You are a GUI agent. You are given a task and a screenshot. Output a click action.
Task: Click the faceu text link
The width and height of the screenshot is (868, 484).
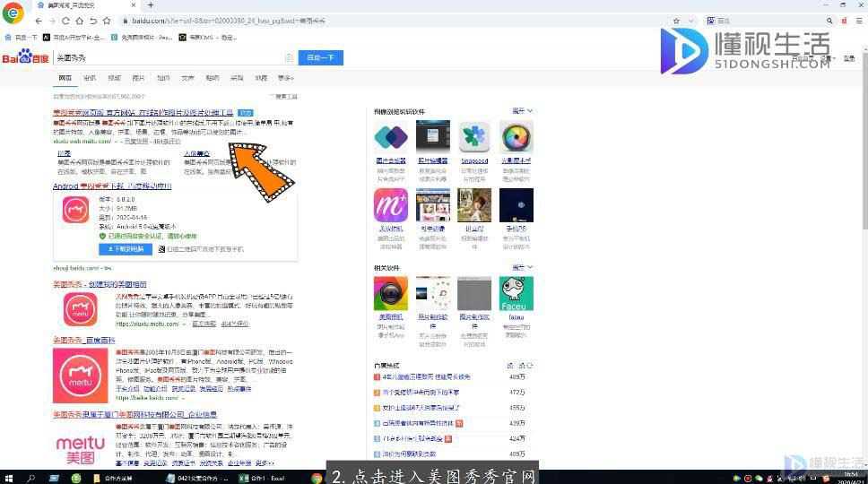516,317
